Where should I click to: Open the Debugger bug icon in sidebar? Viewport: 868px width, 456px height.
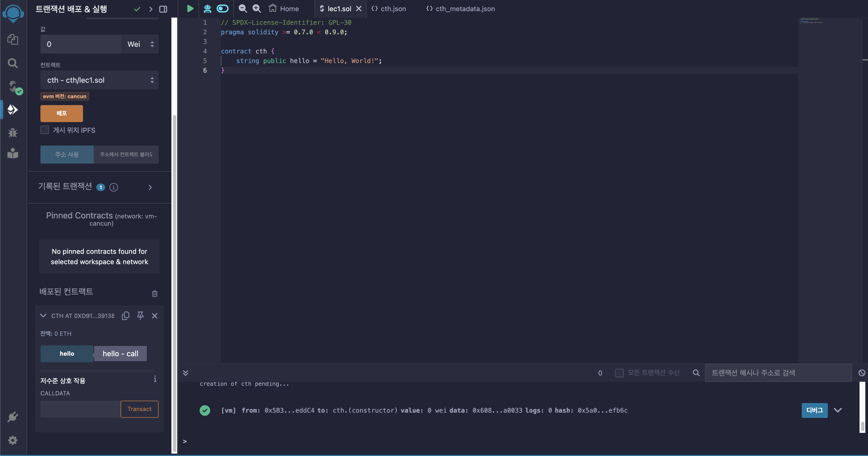pos(13,132)
